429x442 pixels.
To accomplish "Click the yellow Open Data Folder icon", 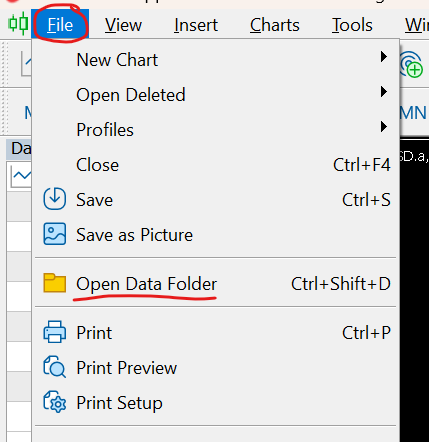I will click(x=55, y=283).
